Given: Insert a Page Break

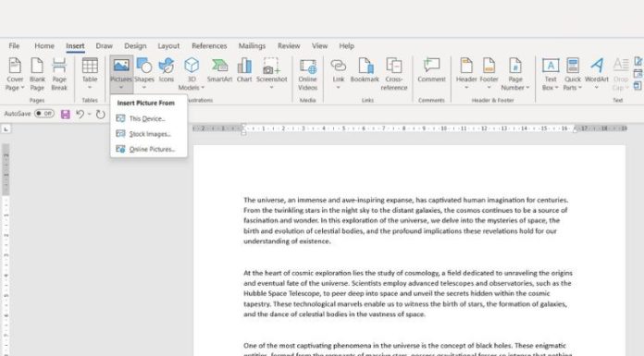Looking at the screenshot, I should click(x=59, y=75).
